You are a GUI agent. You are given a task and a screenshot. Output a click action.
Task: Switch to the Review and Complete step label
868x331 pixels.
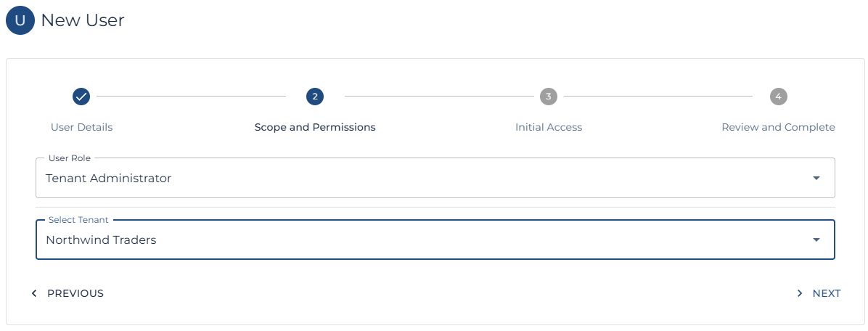point(778,127)
